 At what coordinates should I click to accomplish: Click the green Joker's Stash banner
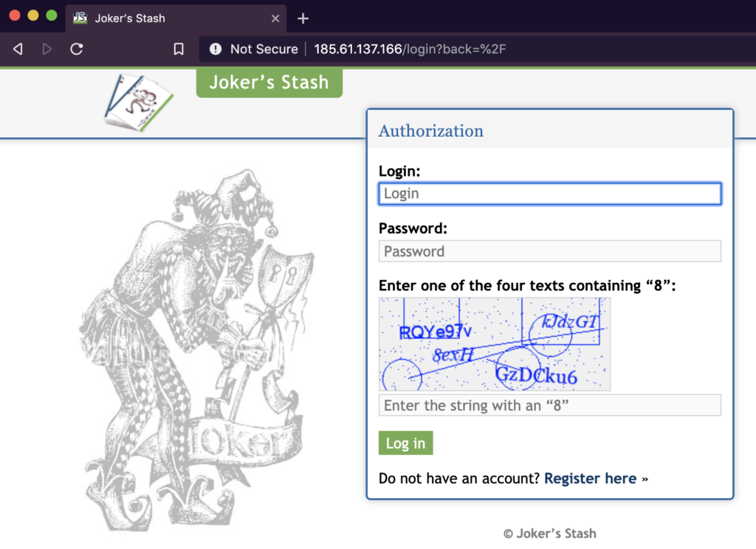[x=269, y=82]
